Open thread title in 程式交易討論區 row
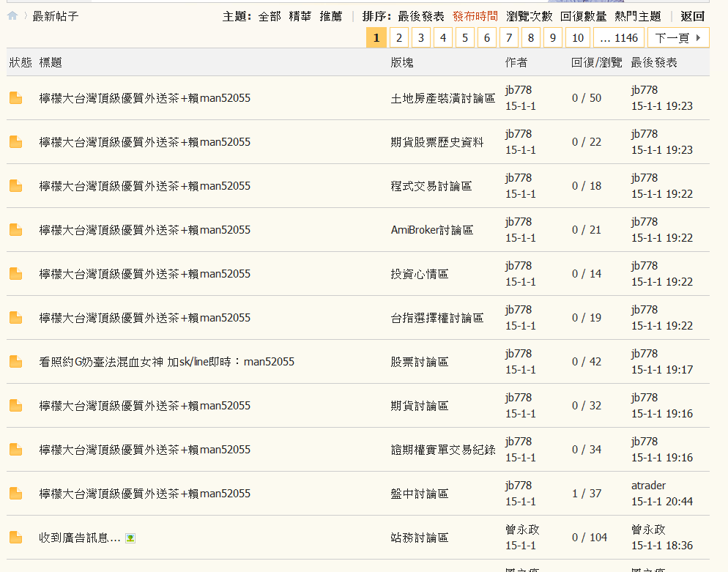 coord(145,186)
